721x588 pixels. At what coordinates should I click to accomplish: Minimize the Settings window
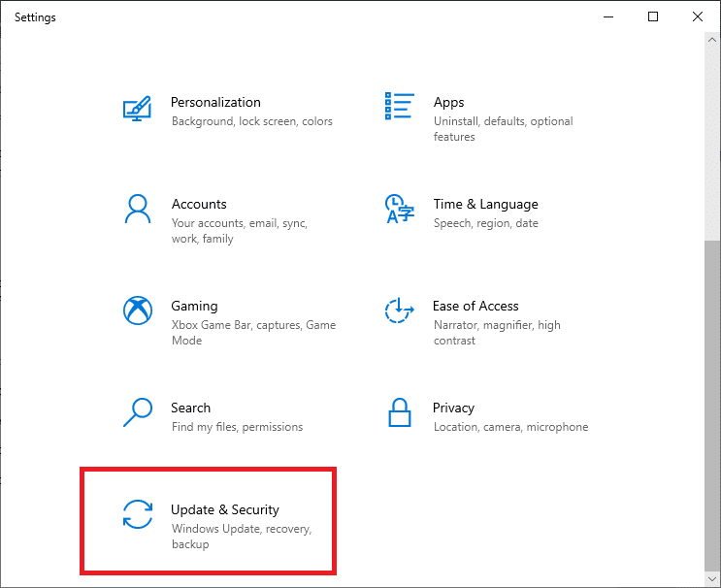pyautogui.click(x=608, y=17)
